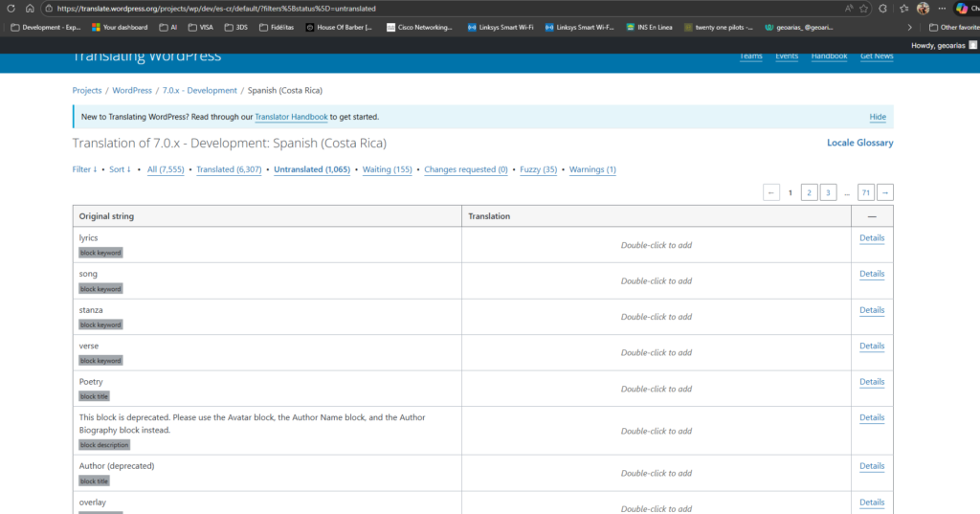
Task: Open the Handbook menu item
Action: [x=829, y=56]
